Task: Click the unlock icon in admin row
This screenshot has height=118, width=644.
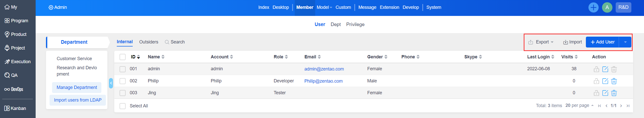Action: pyautogui.click(x=596, y=69)
